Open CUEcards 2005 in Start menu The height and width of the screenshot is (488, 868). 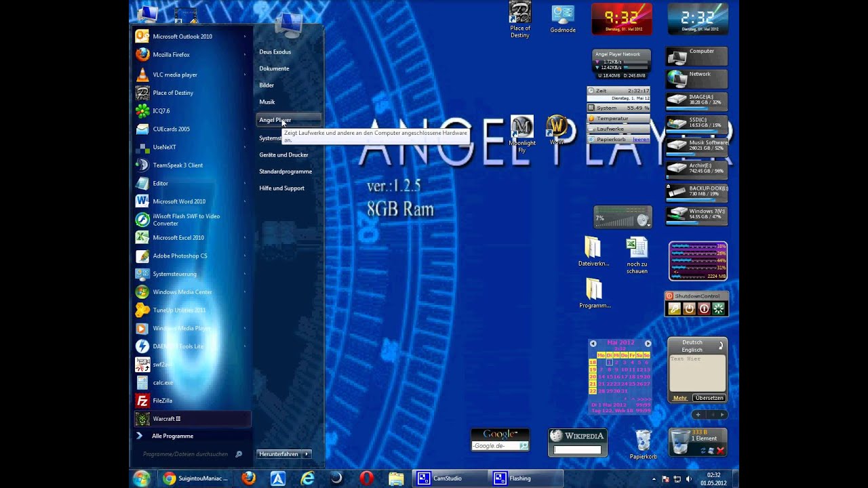(x=193, y=129)
